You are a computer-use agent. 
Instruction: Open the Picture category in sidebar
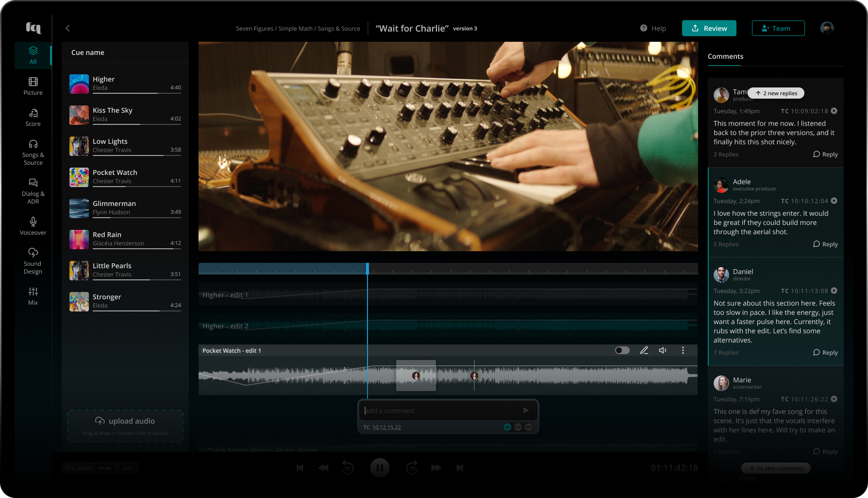(x=33, y=86)
